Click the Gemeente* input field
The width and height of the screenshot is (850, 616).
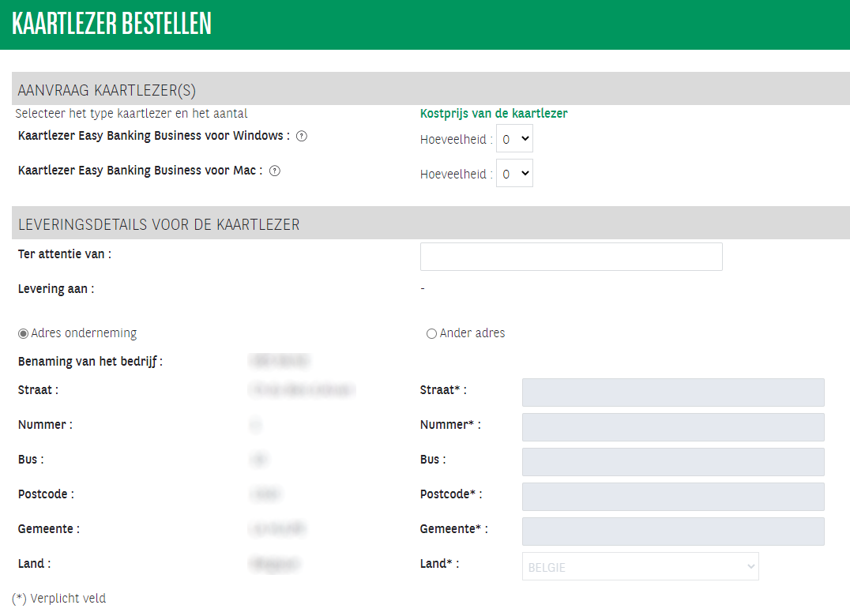click(x=672, y=531)
